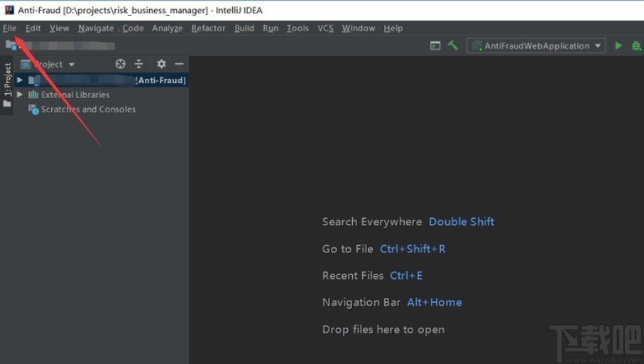Open Project panel gear settings

[x=161, y=64]
